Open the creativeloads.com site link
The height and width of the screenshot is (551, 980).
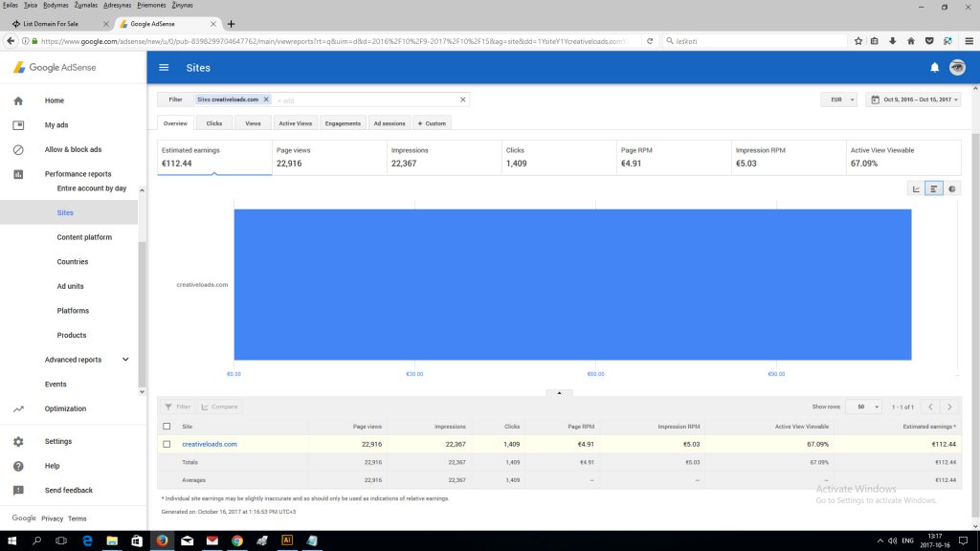pos(209,444)
